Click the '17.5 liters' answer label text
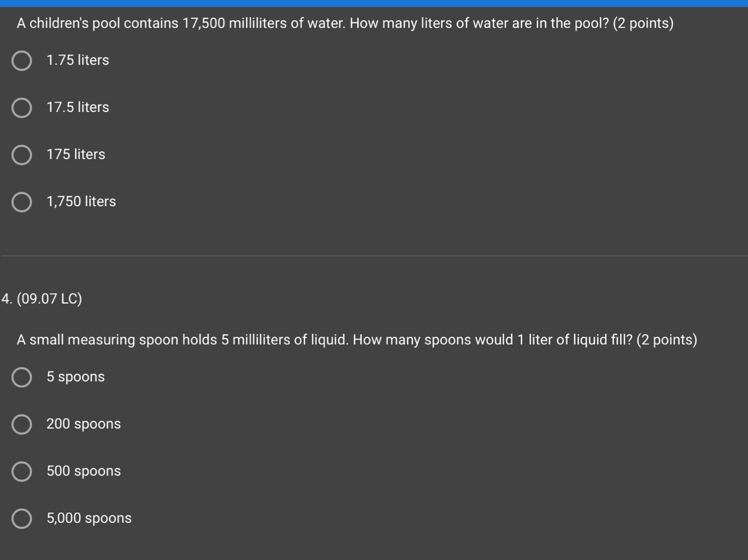 coord(78,107)
